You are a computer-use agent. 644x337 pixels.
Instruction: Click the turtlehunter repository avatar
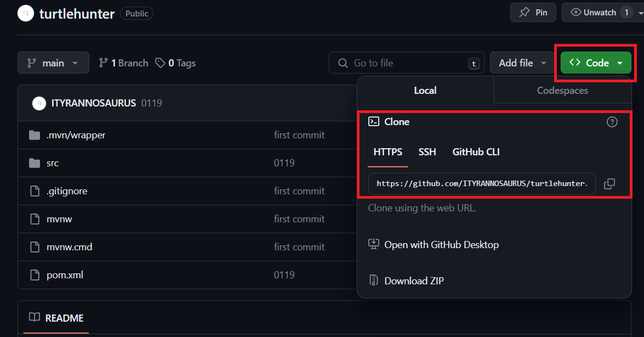pyautogui.click(x=25, y=14)
